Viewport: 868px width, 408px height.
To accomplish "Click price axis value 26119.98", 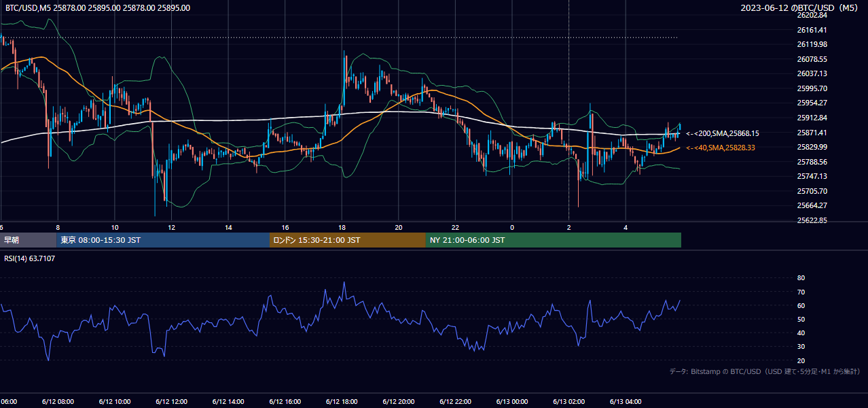I will click(x=812, y=44).
